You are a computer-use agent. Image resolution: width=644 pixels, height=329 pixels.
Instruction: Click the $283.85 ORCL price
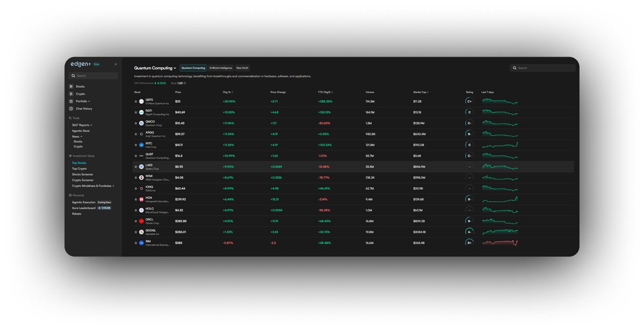coord(180,221)
